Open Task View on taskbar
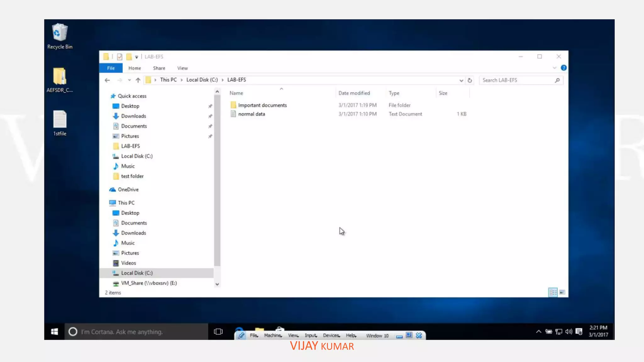The height and width of the screenshot is (362, 644). click(x=218, y=332)
